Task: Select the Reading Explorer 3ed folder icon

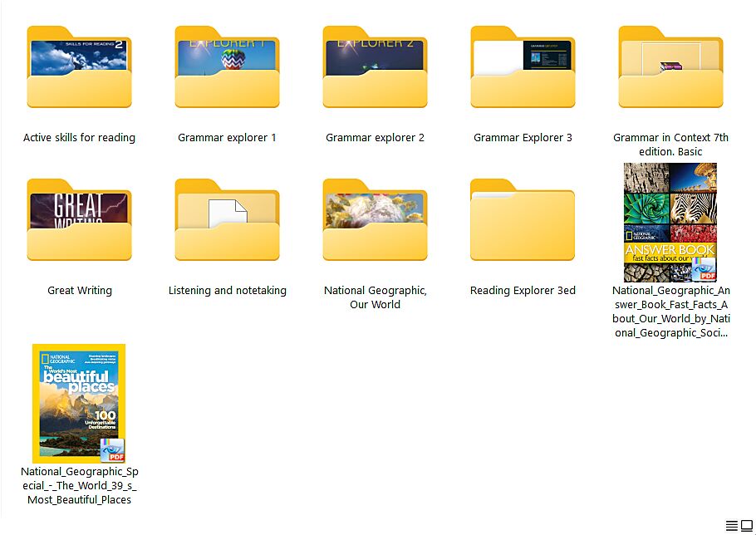Action: coord(523,222)
